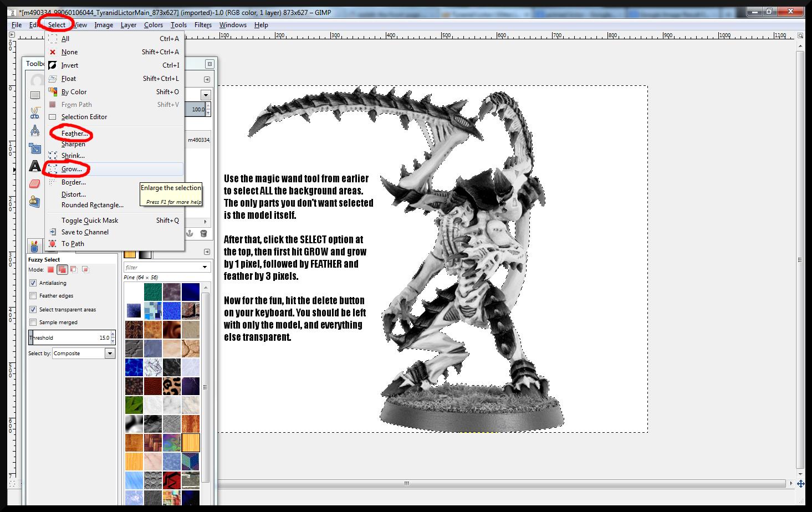
Task: Choose To Path entry
Action: [x=114, y=244]
